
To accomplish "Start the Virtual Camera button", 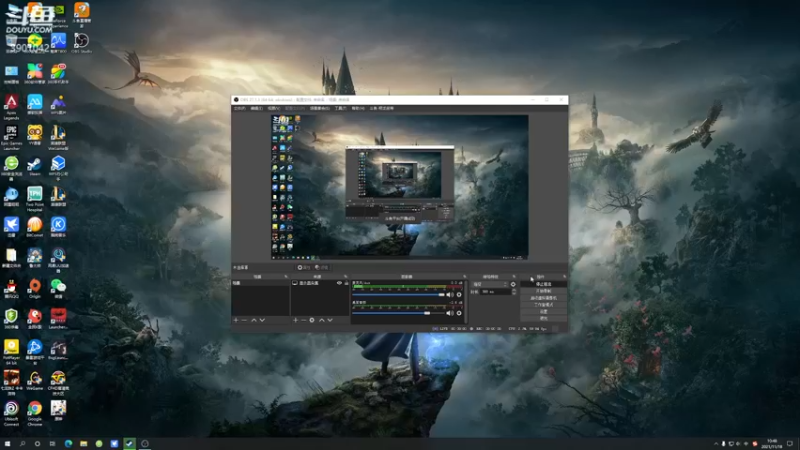I will 543,298.
